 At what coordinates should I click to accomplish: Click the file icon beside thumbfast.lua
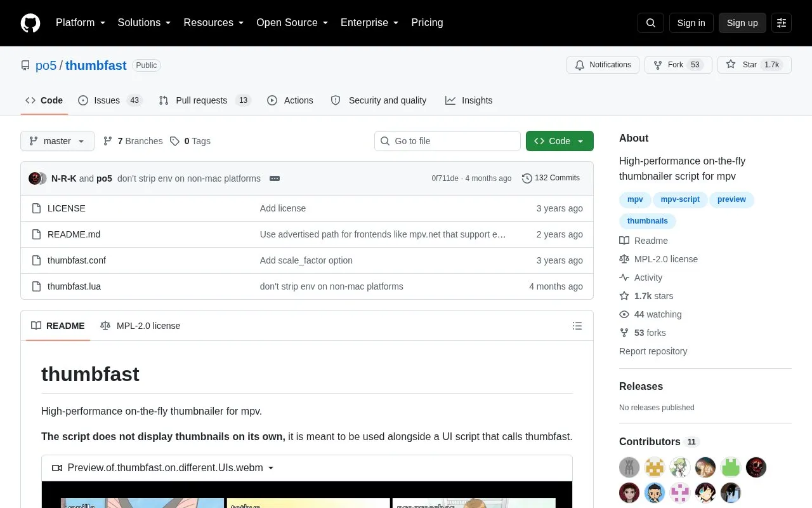tap(36, 286)
